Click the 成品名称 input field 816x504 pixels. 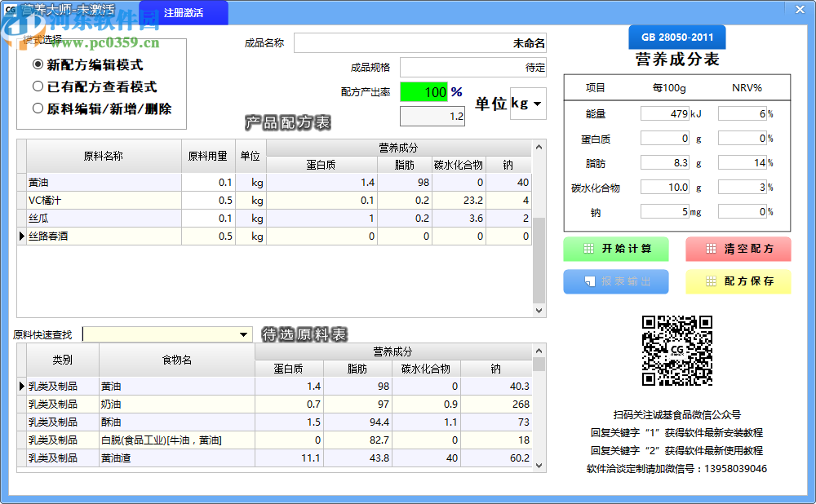pyautogui.click(x=419, y=43)
